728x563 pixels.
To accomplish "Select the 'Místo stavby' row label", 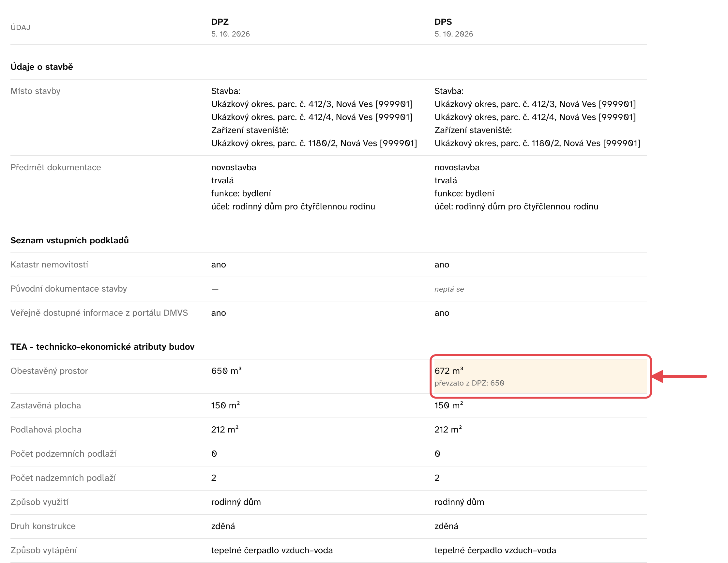I will (x=35, y=91).
